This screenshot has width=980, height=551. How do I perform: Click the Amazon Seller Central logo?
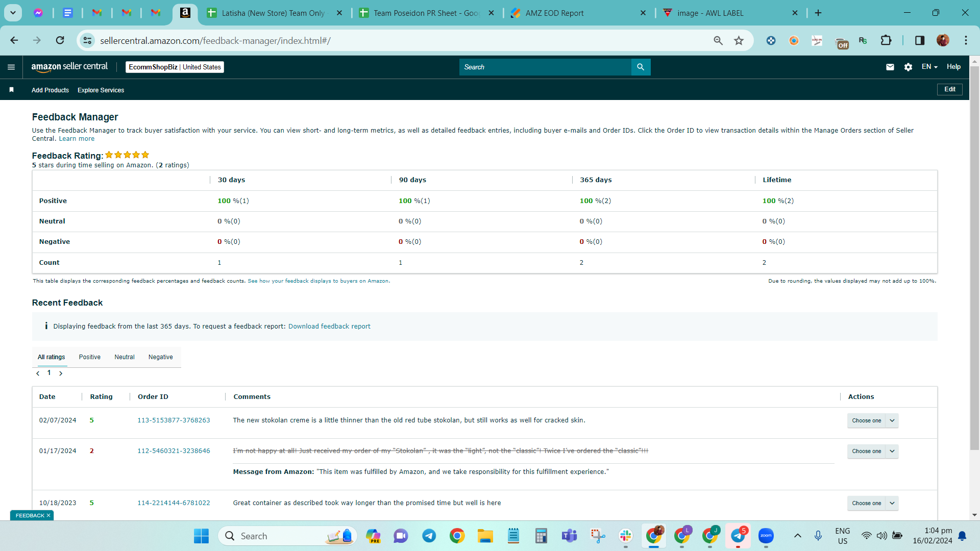coord(69,67)
